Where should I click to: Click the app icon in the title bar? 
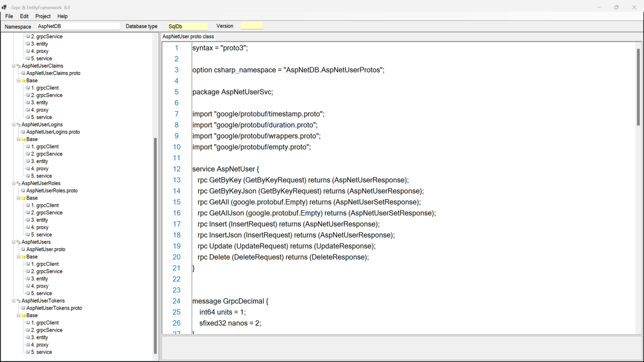click(x=5, y=8)
